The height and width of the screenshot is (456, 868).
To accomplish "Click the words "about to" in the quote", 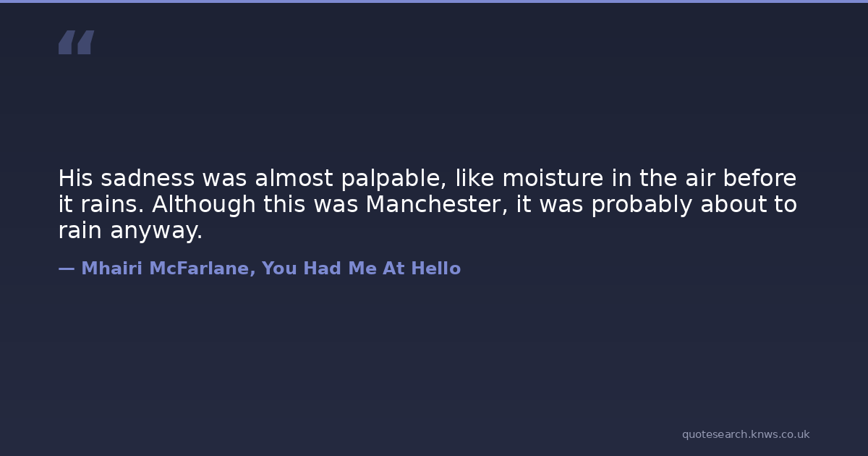I will (x=748, y=205).
